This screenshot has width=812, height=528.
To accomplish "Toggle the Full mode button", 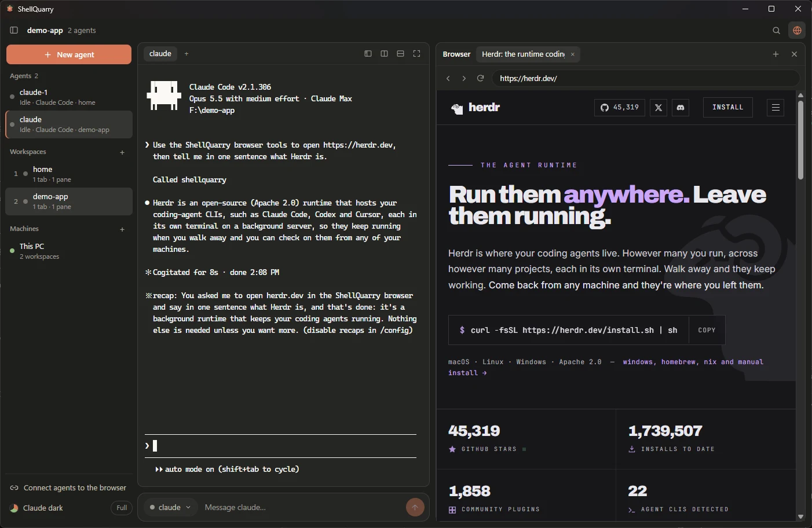I will 122,508.
